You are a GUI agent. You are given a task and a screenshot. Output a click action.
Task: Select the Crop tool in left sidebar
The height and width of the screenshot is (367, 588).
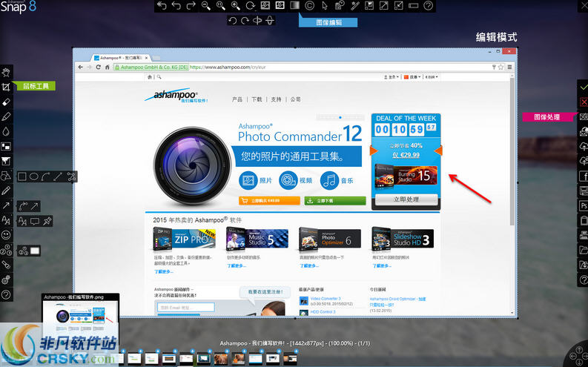click(6, 87)
